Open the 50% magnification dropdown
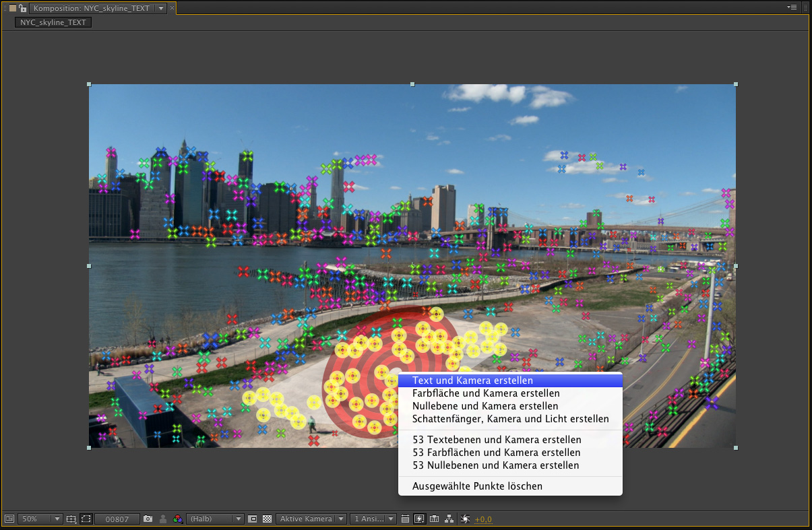Screen dimensions: 812x530 click(40, 519)
